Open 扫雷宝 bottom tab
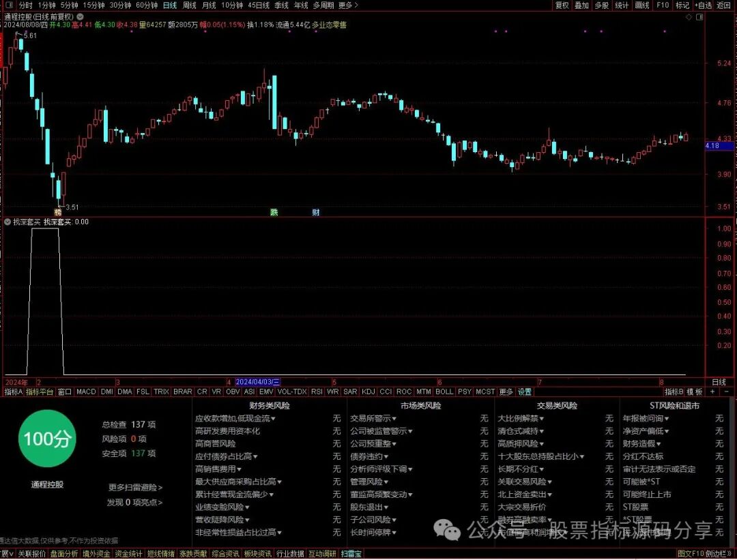The height and width of the screenshot is (560, 737). pos(351,554)
